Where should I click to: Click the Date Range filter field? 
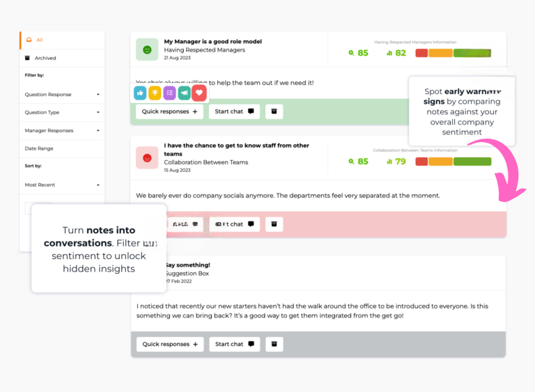(62, 148)
